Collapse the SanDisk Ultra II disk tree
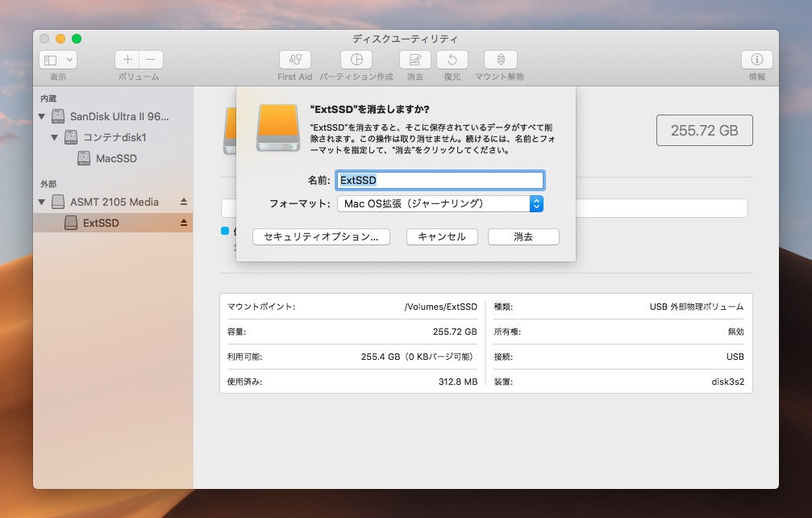The image size is (812, 518). [42, 116]
